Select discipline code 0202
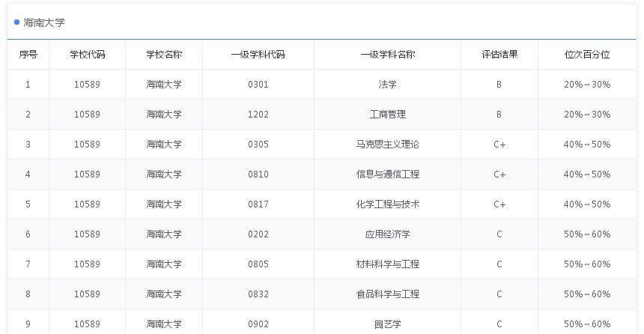The image size is (644, 334). coord(258,234)
